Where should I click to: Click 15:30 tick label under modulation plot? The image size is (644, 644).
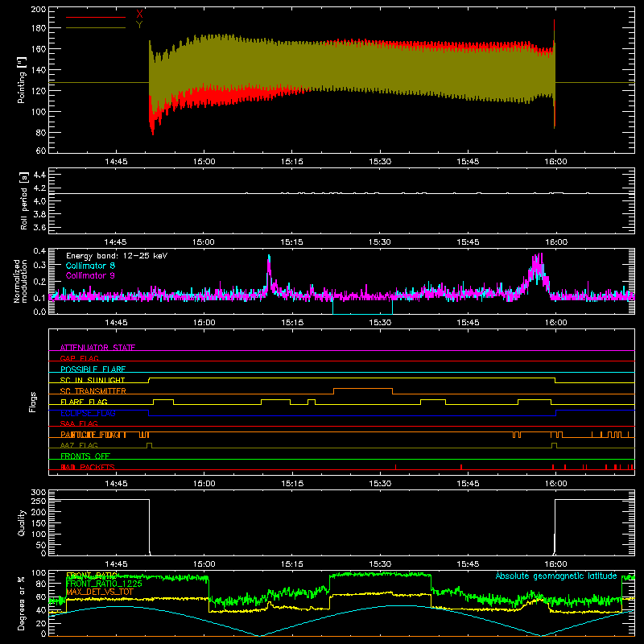pos(380,323)
